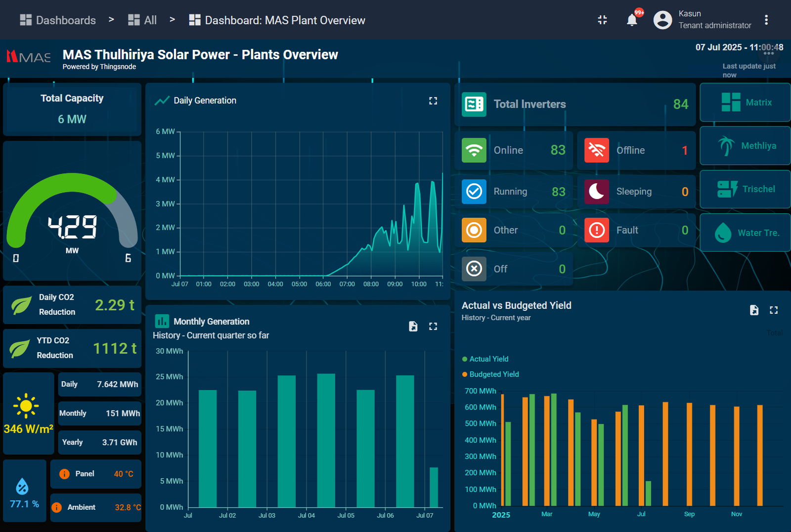Click the Fault alert exclamation icon

[596, 230]
